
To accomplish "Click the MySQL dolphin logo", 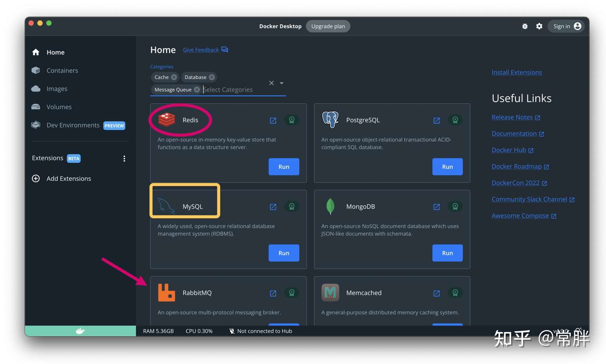I will coord(166,206).
